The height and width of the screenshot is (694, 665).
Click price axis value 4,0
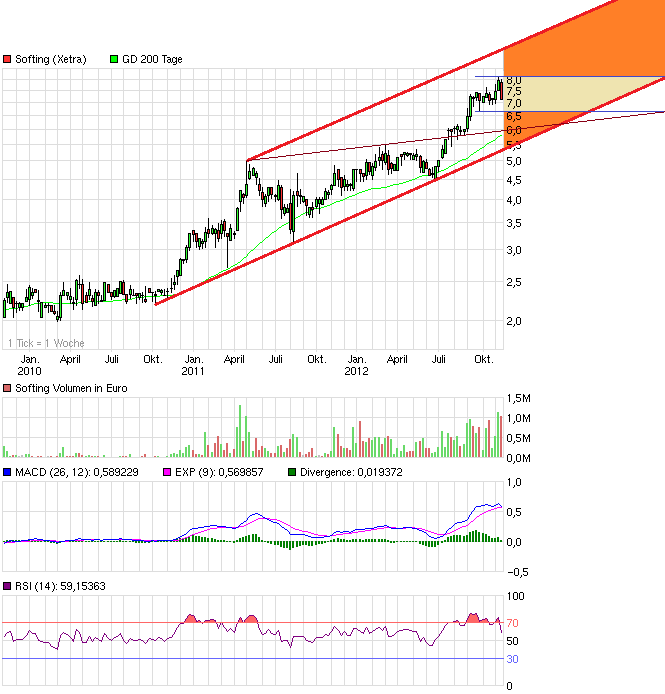514,200
